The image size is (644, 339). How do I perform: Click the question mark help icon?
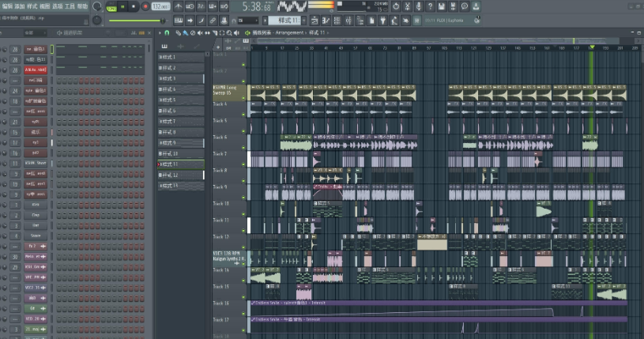point(429,6)
